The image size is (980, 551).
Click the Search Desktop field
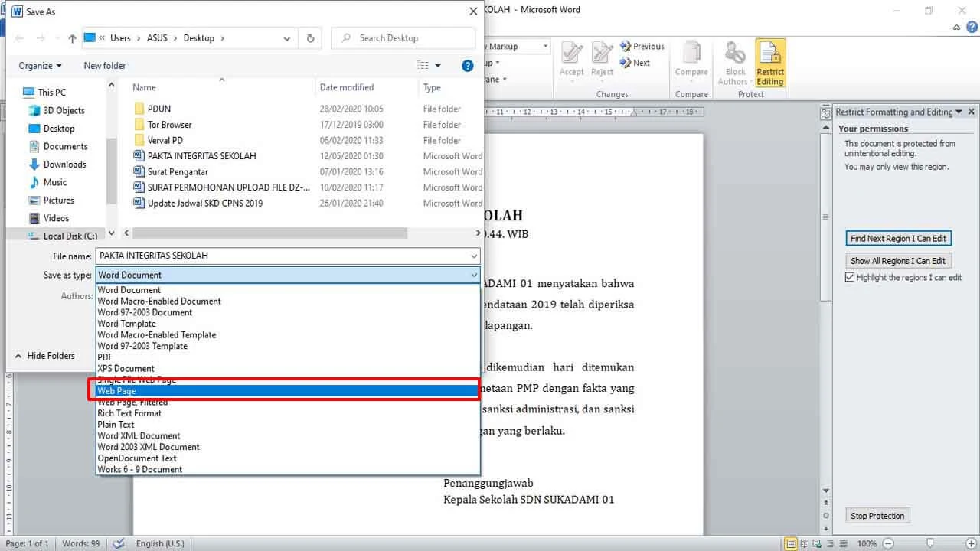point(403,38)
